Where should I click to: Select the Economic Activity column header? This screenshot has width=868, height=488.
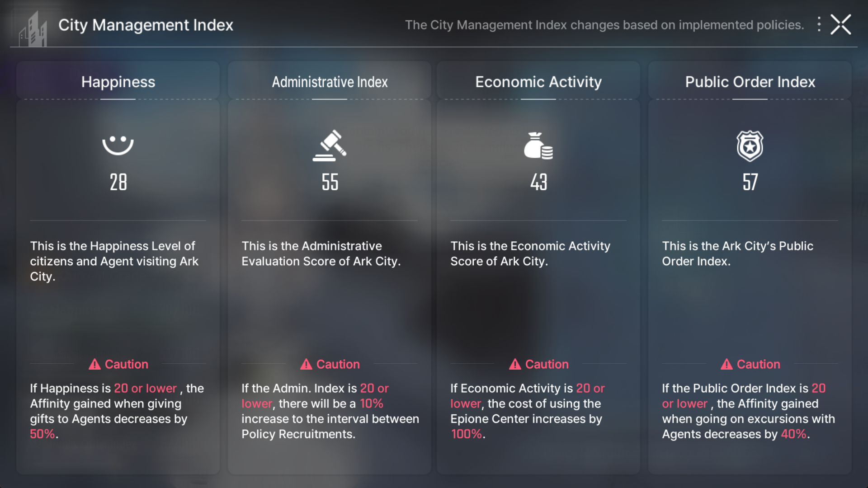538,82
